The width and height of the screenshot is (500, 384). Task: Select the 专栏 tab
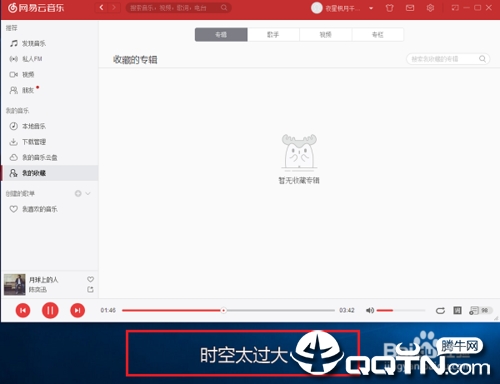click(378, 35)
